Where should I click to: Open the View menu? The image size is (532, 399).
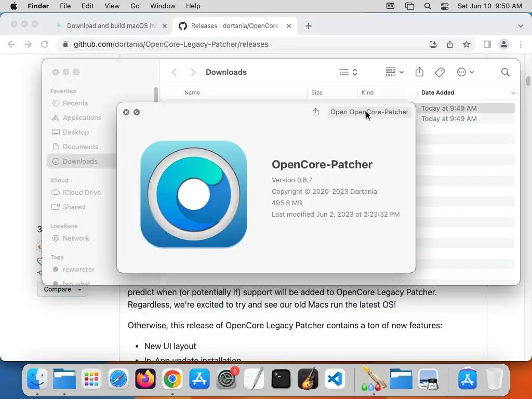pyautogui.click(x=112, y=6)
